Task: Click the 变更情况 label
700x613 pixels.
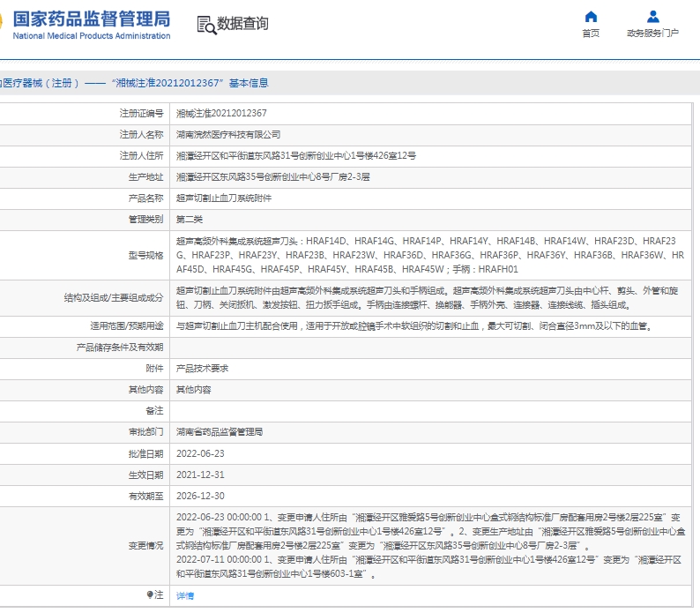Action: (146, 546)
